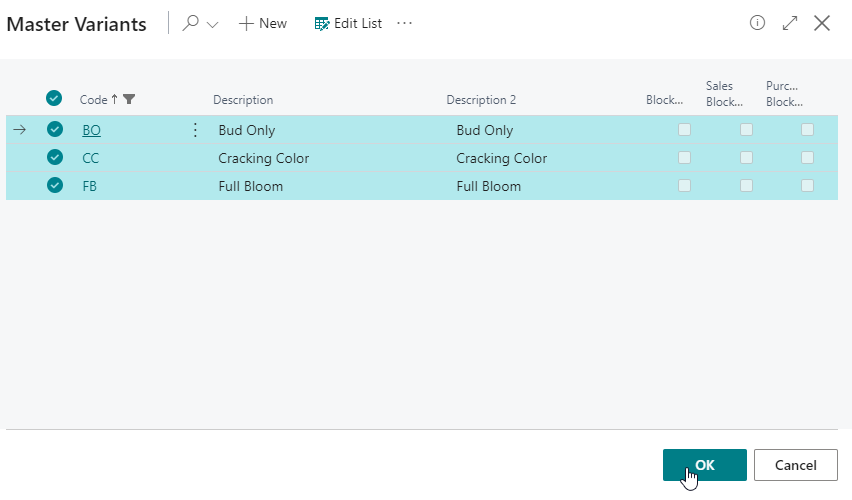This screenshot has width=852, height=500.
Task: Sort by the Code column header
Action: pyautogui.click(x=94, y=99)
